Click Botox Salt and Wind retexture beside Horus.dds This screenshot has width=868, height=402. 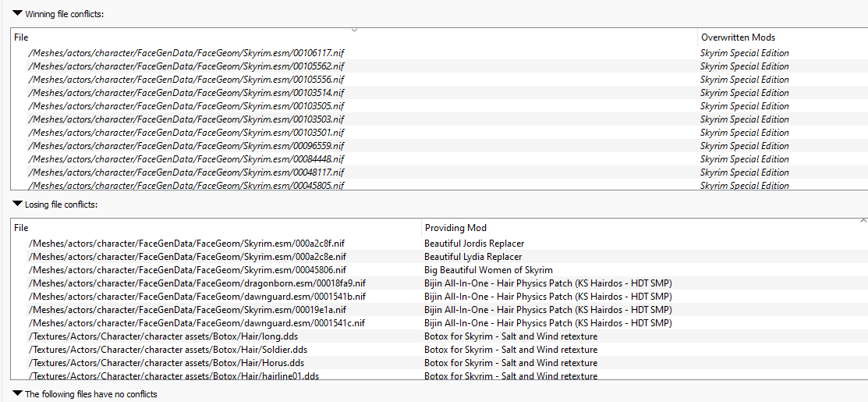511,363
